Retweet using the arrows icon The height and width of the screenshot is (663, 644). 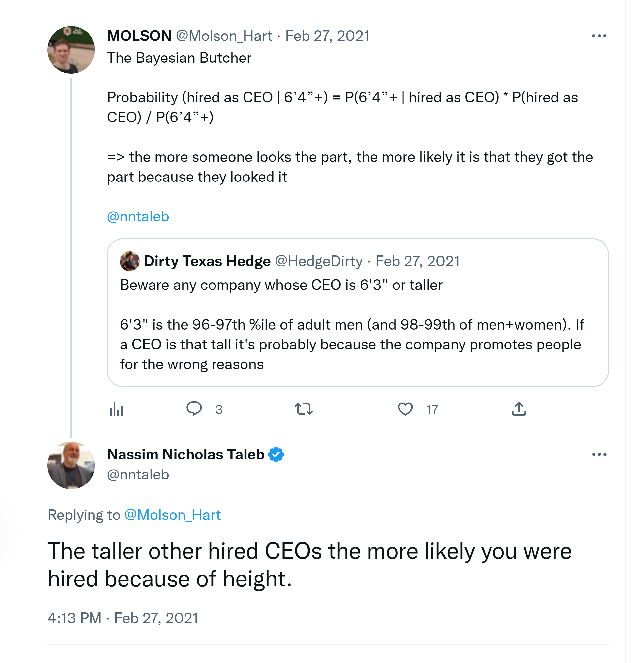coord(303,409)
